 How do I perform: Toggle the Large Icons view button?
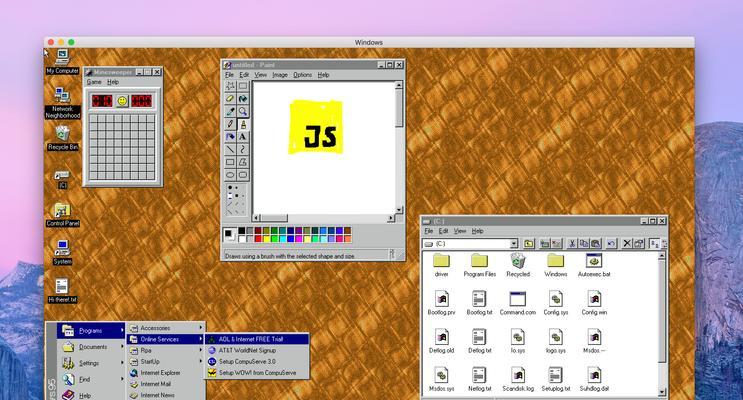[x=654, y=244]
